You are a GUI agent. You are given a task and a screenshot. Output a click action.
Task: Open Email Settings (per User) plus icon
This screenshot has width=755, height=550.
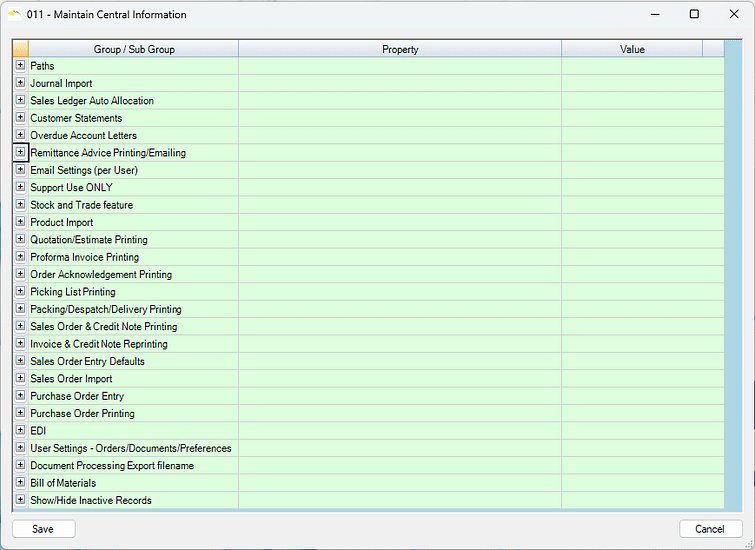pyautogui.click(x=20, y=170)
